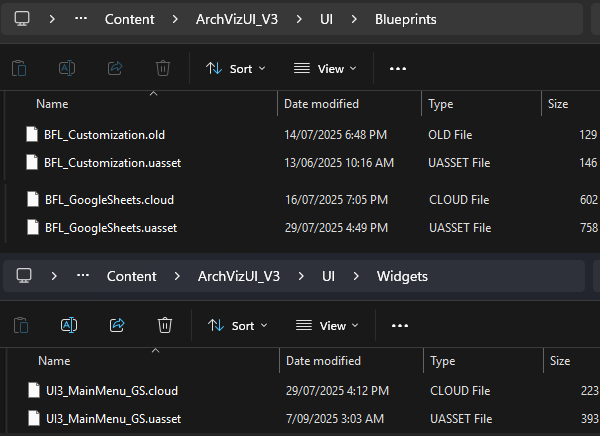Select the BFL_GoogleSheets.uasset file
The height and width of the screenshot is (436, 600).
pos(110,228)
